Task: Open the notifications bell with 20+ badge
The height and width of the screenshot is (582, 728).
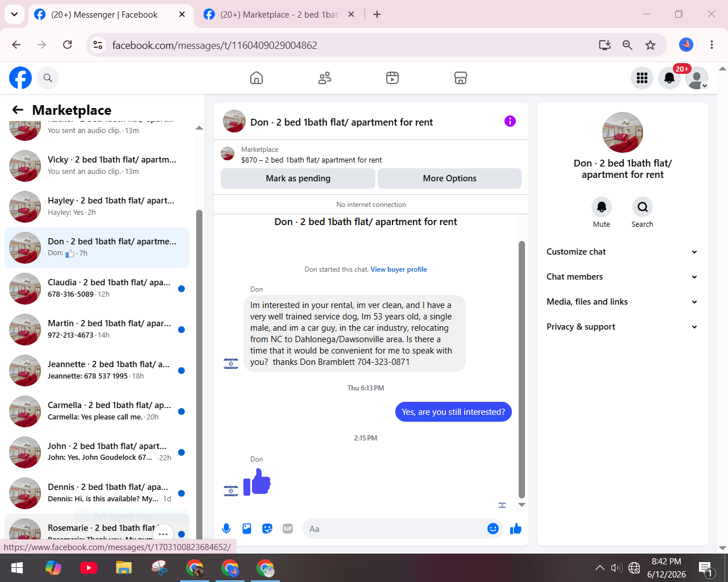Action: pos(669,78)
